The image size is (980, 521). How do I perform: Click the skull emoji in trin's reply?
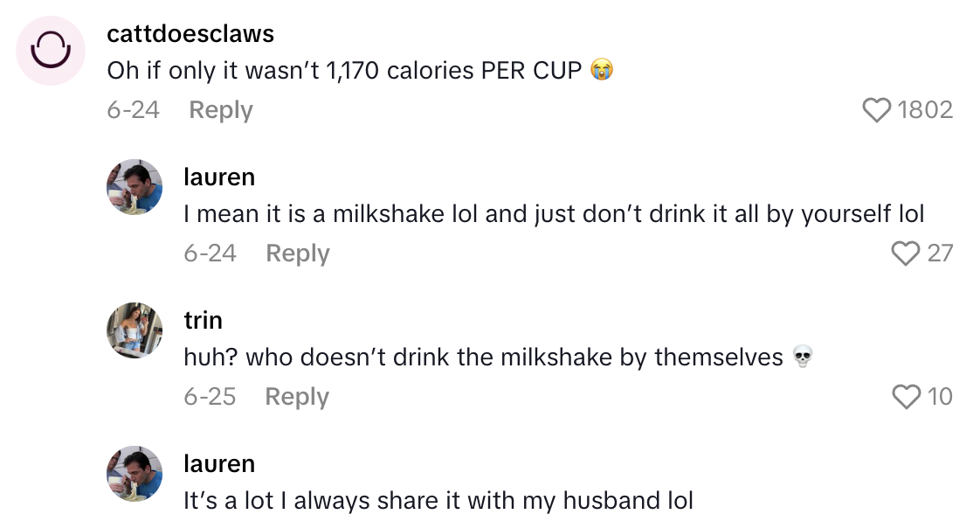pos(803,357)
